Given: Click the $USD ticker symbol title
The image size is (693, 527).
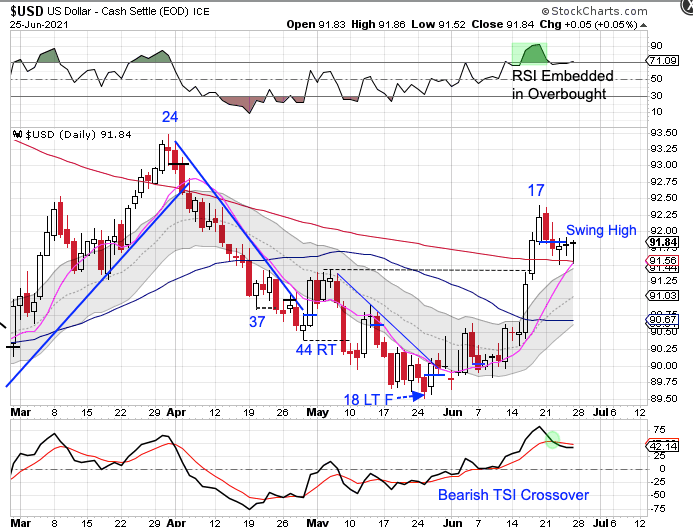Looking at the screenshot, I should (27, 8).
